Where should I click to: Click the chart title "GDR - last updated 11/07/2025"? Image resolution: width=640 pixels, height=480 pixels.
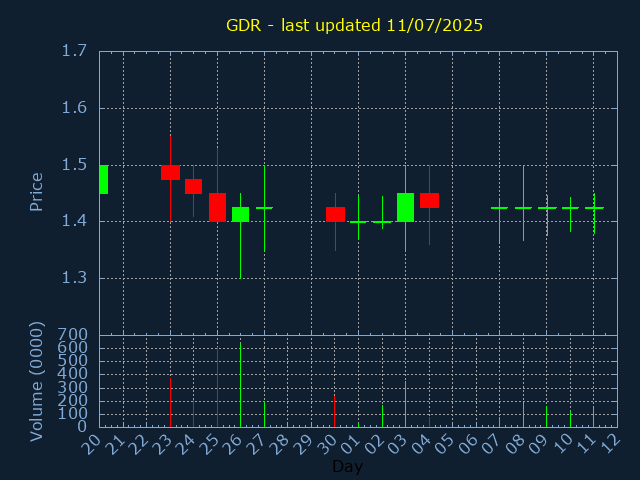(354, 25)
